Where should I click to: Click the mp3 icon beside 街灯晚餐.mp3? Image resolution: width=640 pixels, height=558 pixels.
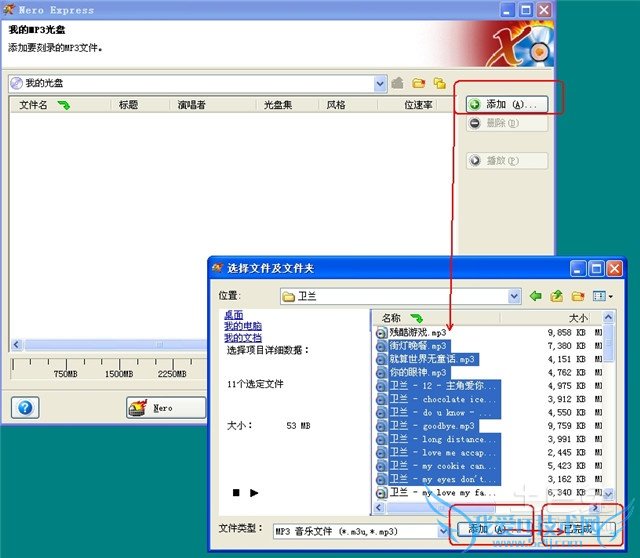[381, 347]
